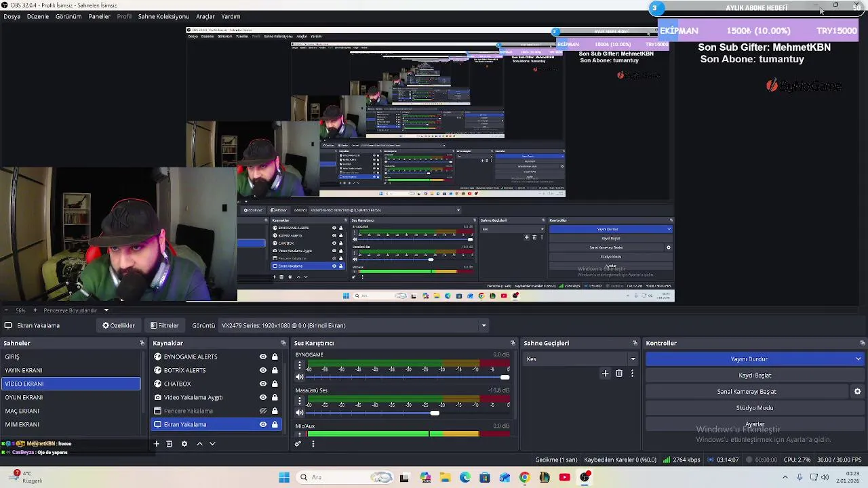The height and width of the screenshot is (488, 868).
Task: Undock the Sahne Geçişleri panel
Action: [x=635, y=343]
